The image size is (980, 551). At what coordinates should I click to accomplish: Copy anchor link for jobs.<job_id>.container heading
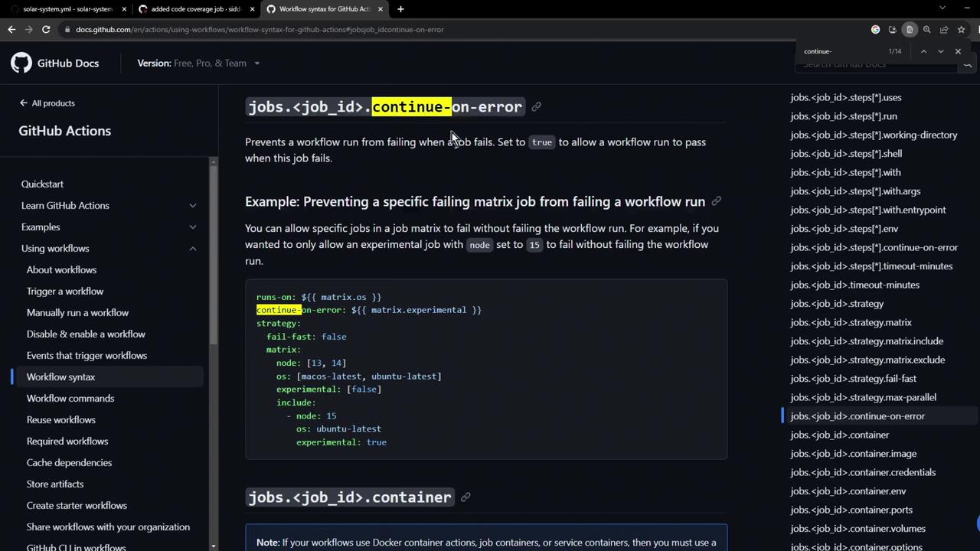465,497
